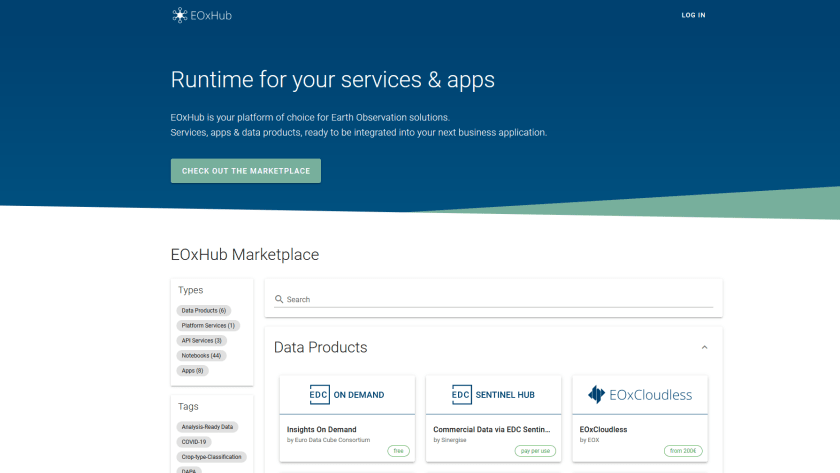Click the 'Tags' panel heading

(188, 407)
